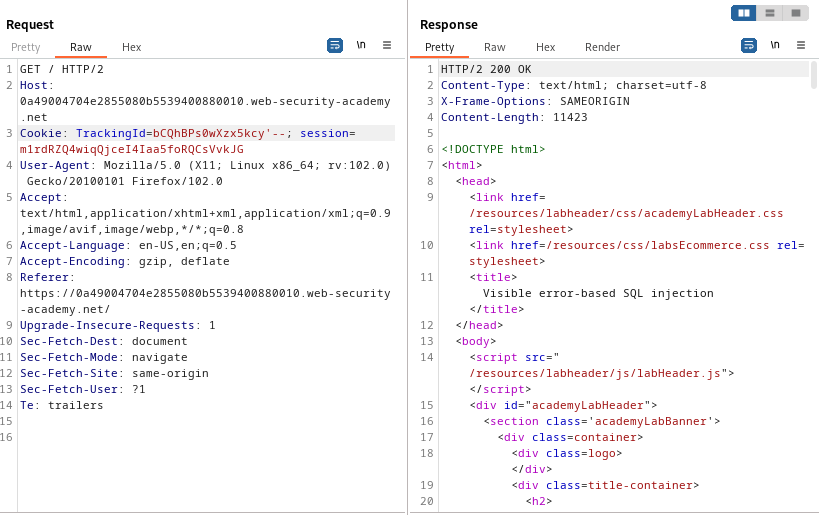
Task: Open the Response Render tab
Action: [602, 47]
